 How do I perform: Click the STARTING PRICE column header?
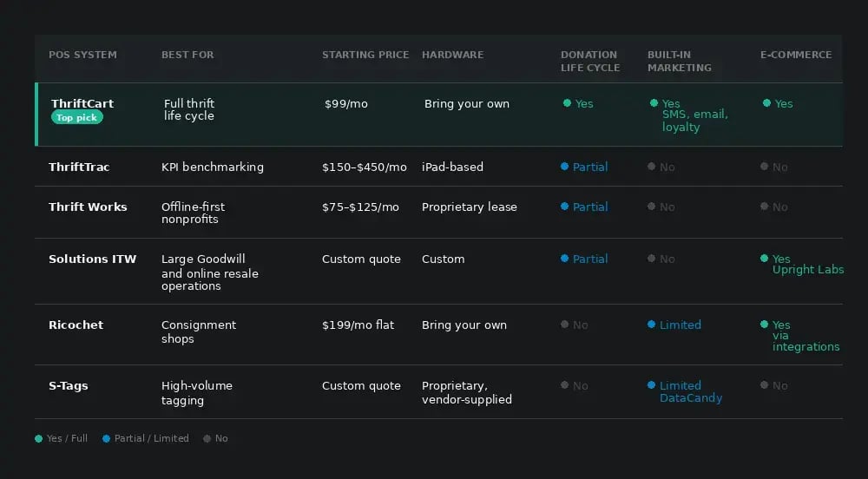365,55
